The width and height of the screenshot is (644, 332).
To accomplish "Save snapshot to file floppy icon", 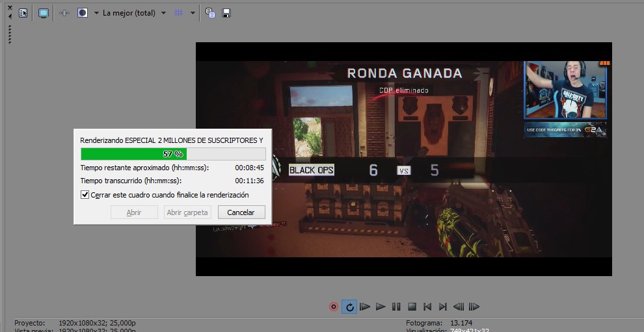I will (226, 13).
